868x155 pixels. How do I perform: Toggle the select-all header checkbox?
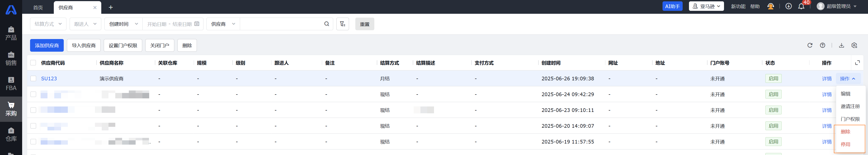click(x=33, y=62)
